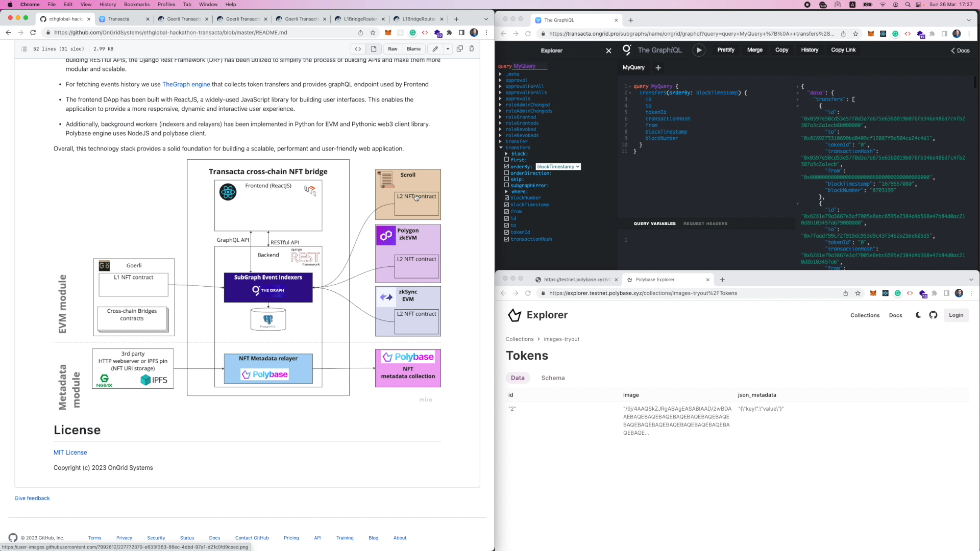The image size is (980, 551).
Task: Switch to Schema tab in Polybase Explorer
Action: coord(553,378)
